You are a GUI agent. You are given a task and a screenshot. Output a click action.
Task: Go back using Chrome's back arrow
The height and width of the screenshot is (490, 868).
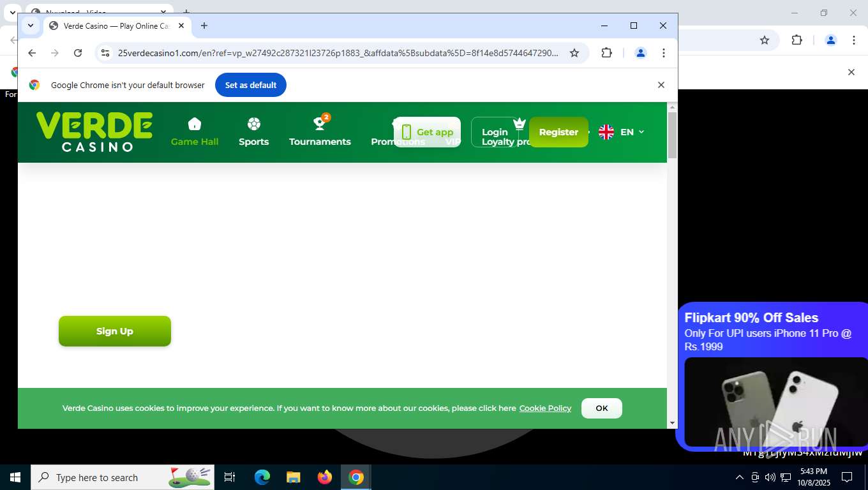(32, 53)
